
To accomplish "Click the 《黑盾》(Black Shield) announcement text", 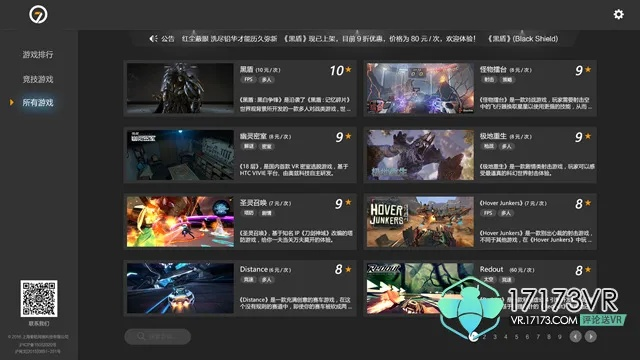I will (522, 39).
